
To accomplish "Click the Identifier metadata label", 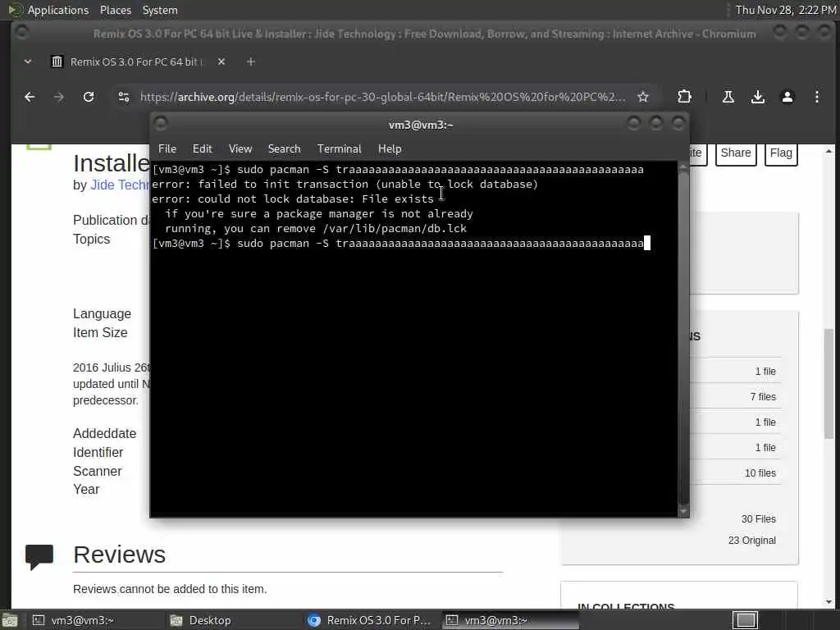I will (x=98, y=453).
